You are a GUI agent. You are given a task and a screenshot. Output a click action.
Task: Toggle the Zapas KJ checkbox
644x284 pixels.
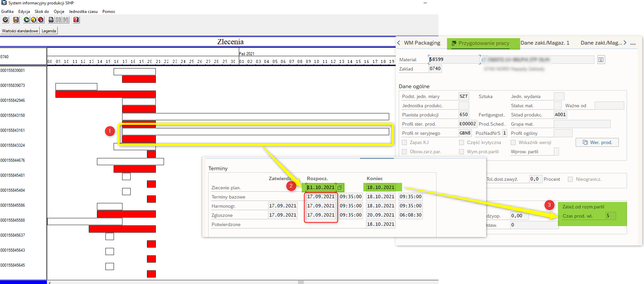[x=404, y=143]
